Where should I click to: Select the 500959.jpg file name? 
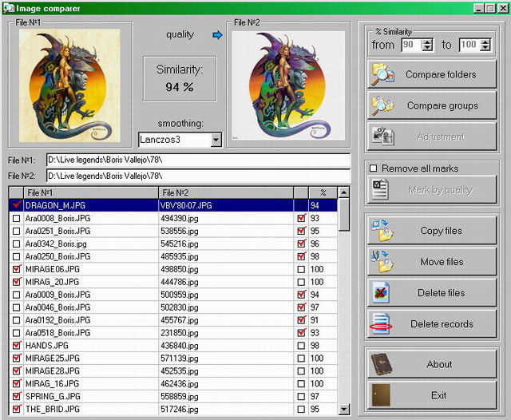click(179, 295)
